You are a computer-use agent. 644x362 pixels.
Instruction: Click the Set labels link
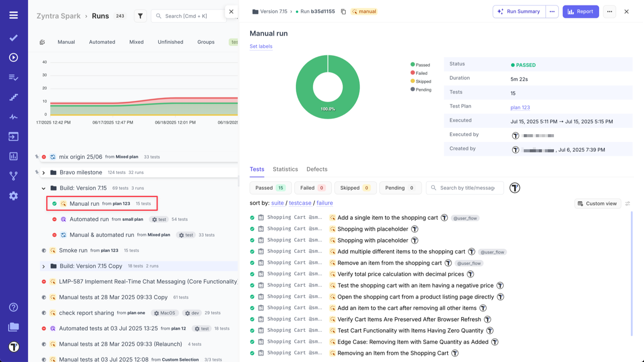[x=261, y=46]
